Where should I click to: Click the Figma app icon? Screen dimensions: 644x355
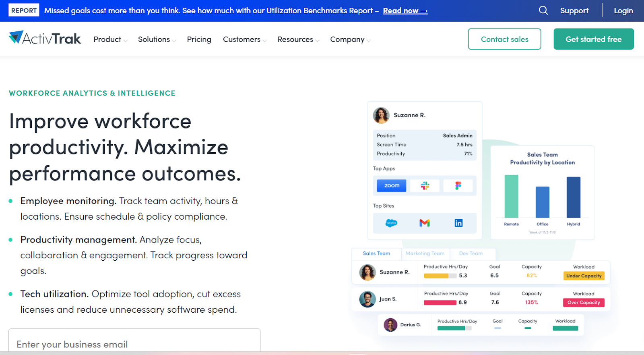(x=458, y=185)
